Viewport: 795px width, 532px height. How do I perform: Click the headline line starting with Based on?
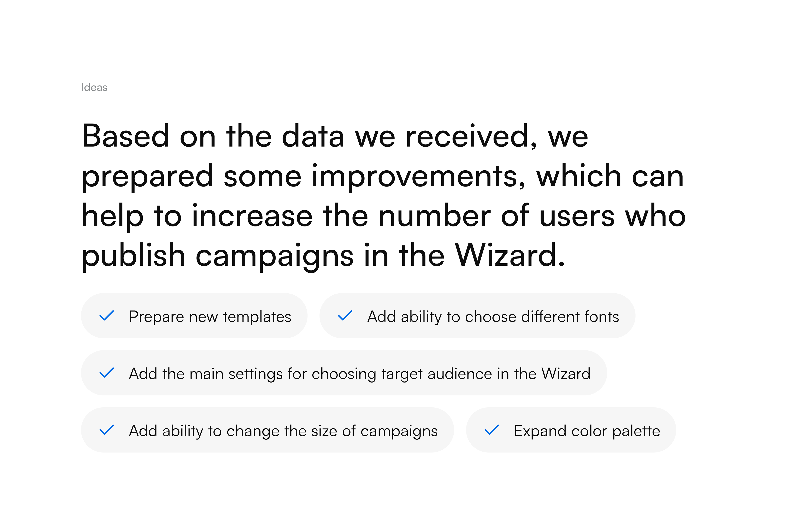coord(335,136)
